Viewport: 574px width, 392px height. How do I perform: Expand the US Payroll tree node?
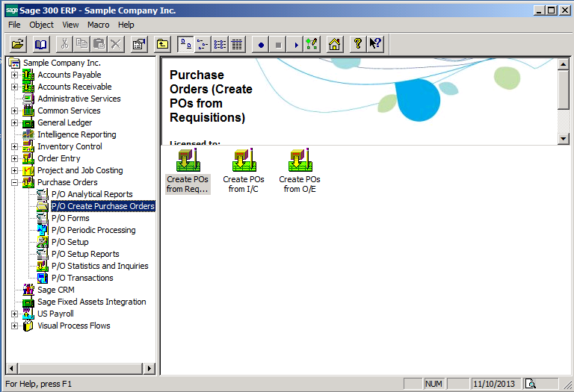click(14, 314)
